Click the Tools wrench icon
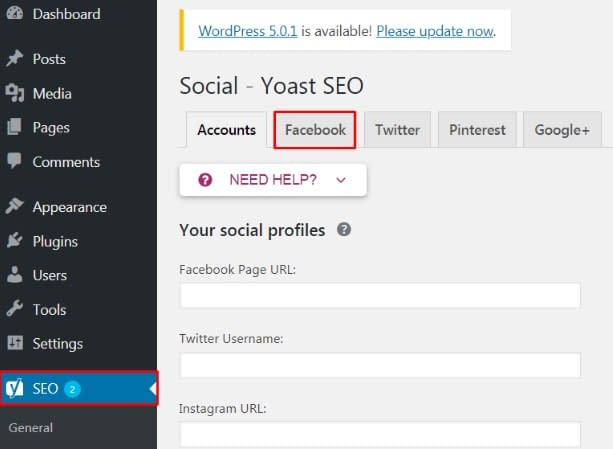Viewport: 613px width, 449px height. coord(14,309)
